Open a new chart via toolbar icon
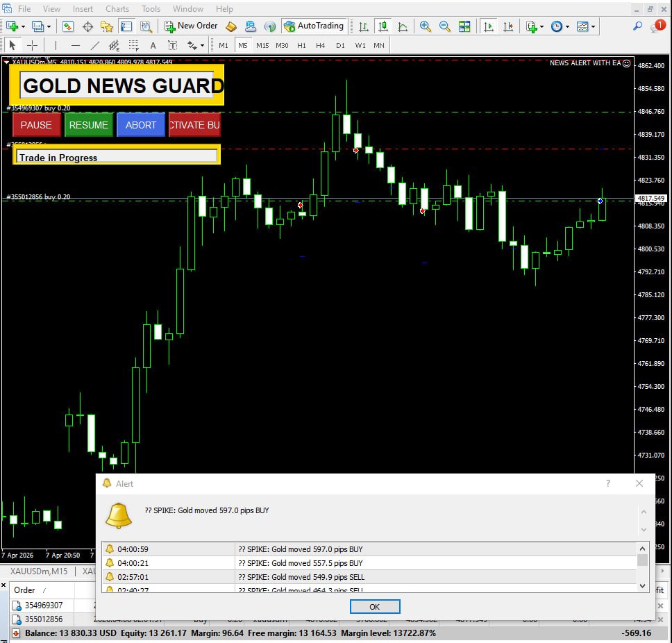 click(12, 26)
